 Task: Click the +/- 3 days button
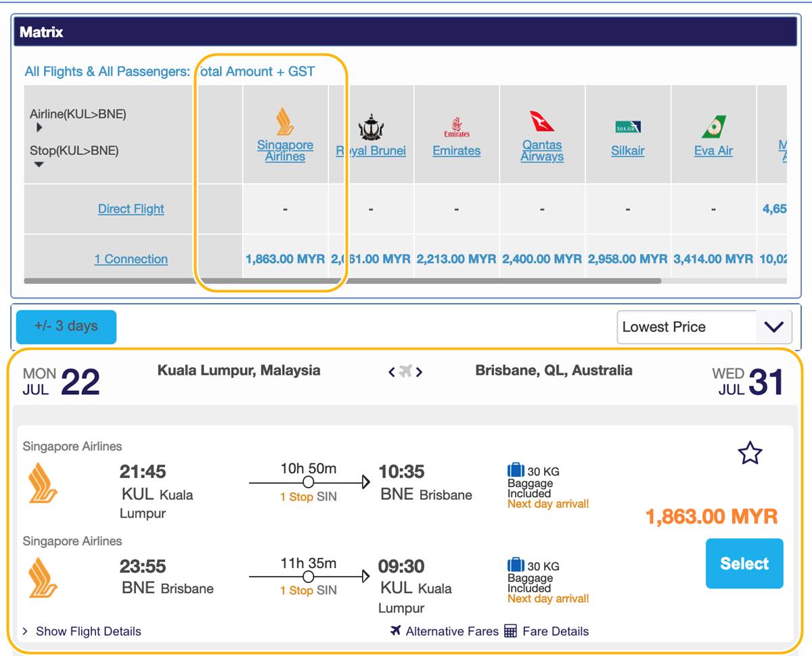[66, 327]
